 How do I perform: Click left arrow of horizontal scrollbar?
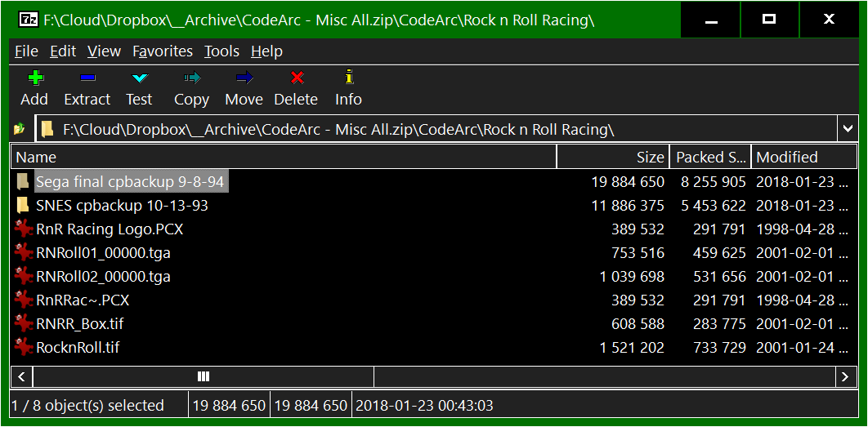click(x=21, y=377)
